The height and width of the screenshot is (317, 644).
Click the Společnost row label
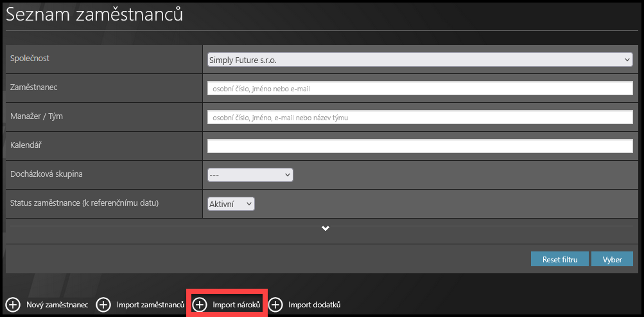(30, 59)
